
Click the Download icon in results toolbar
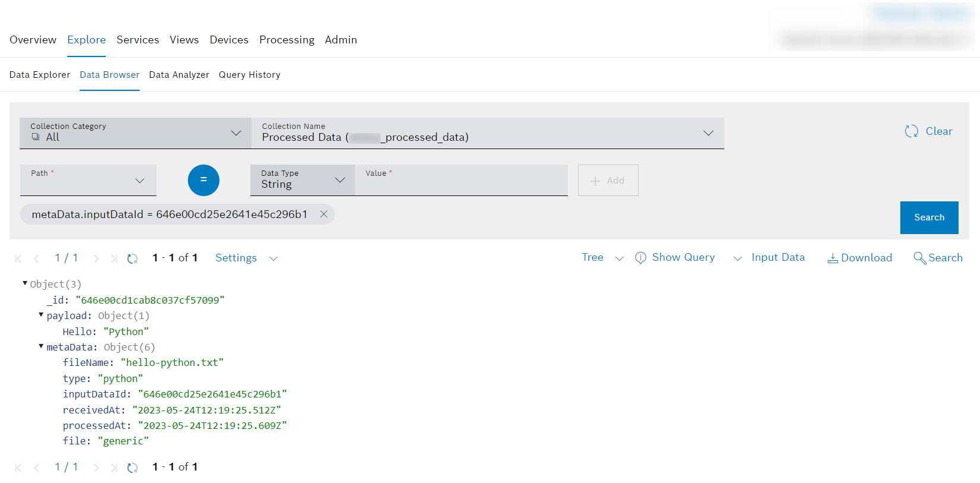tap(833, 258)
